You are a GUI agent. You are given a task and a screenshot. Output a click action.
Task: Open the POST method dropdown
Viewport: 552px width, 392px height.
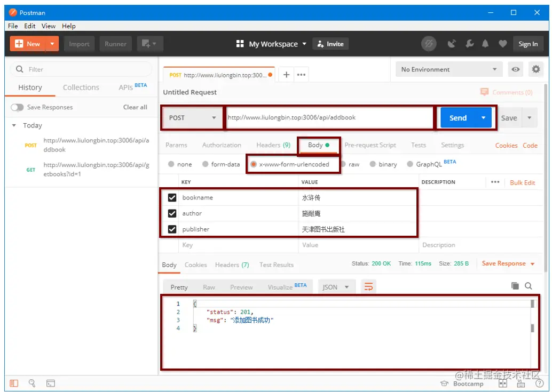[192, 118]
